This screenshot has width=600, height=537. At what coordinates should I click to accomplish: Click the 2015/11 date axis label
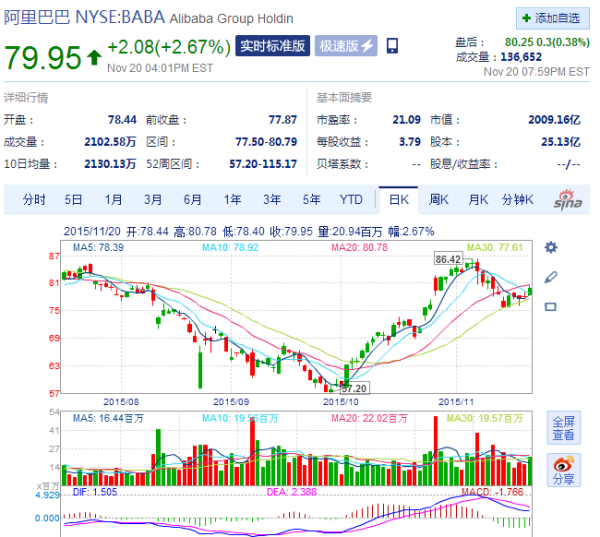tap(456, 402)
